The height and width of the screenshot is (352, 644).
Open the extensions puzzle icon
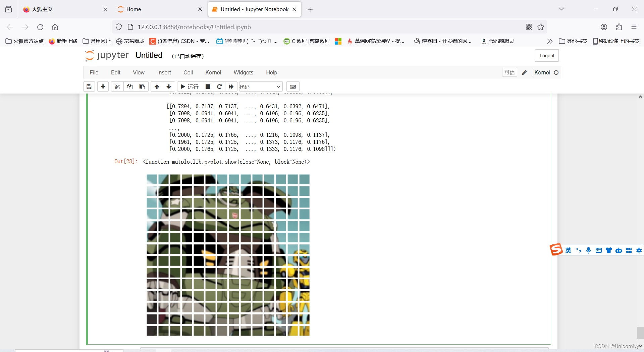tap(619, 27)
